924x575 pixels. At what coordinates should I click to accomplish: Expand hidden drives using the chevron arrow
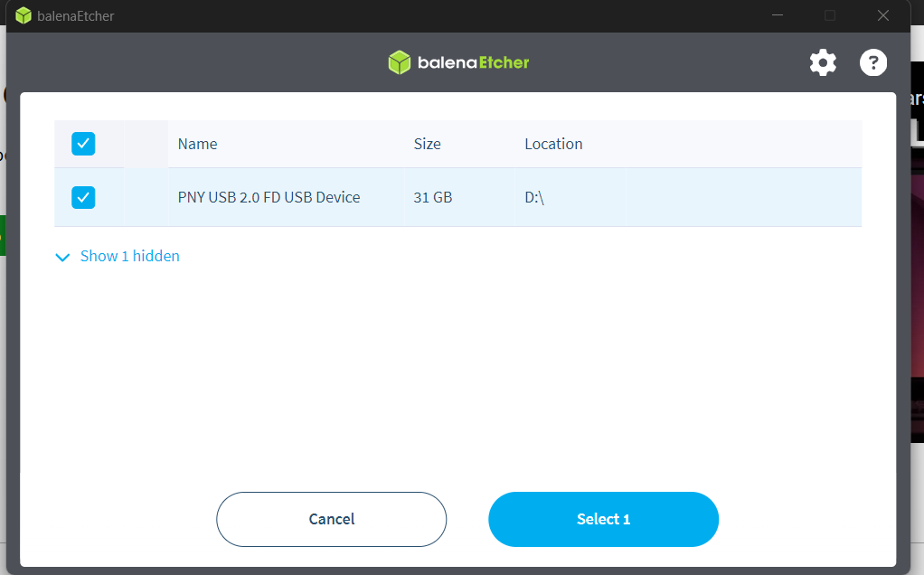[x=62, y=258]
